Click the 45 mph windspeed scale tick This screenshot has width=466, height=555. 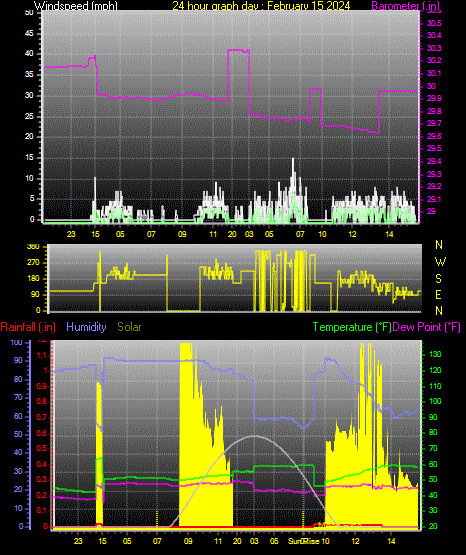click(x=29, y=34)
